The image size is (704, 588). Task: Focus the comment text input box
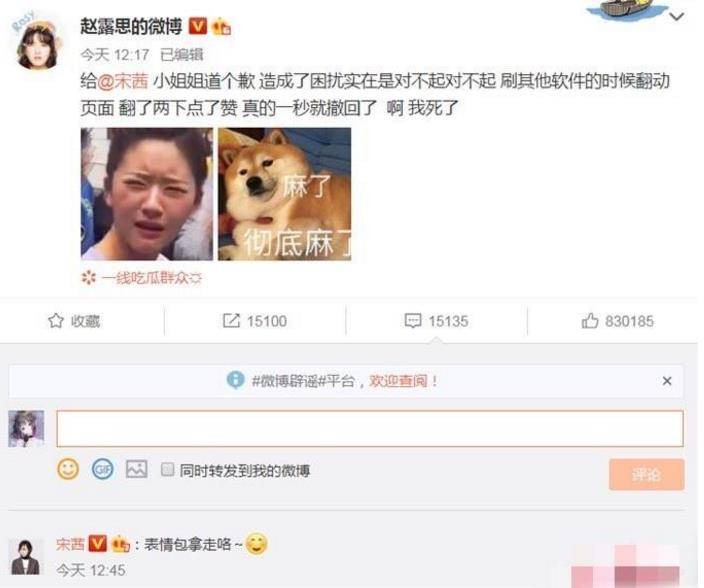[x=370, y=428]
